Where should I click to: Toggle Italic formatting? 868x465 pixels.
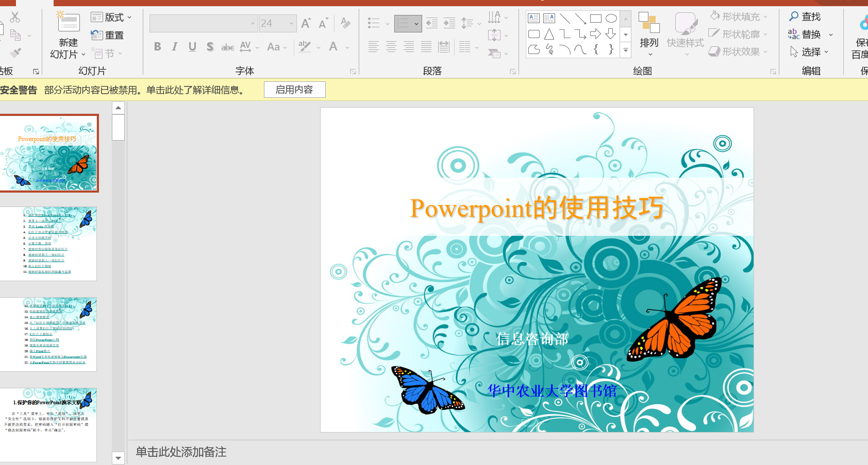click(x=175, y=47)
